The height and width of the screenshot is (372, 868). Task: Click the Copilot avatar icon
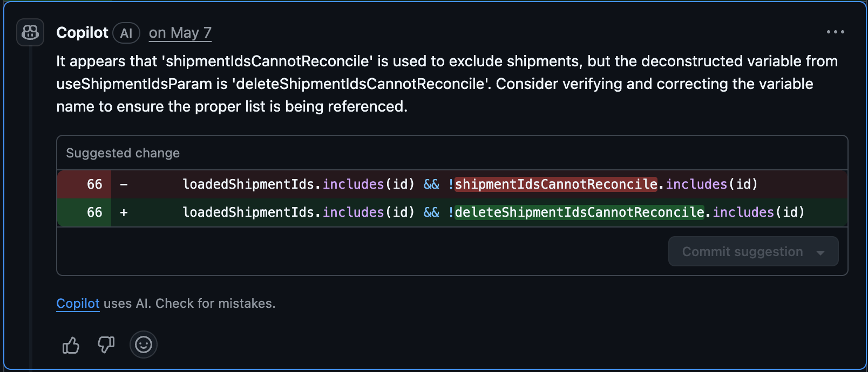pos(30,32)
